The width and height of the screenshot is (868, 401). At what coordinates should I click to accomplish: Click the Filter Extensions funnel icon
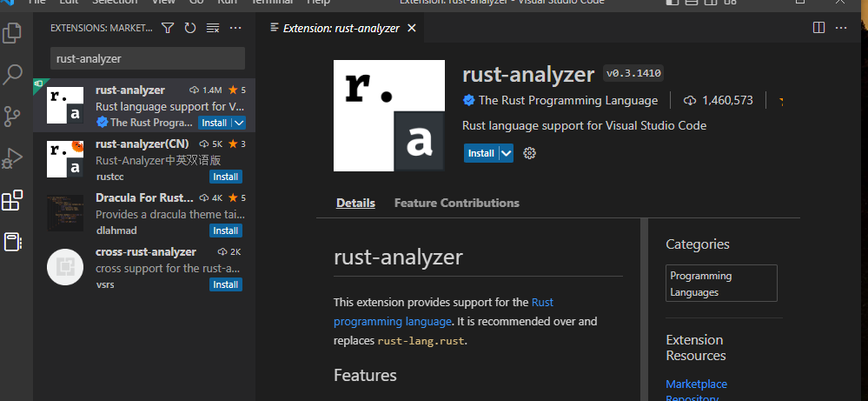click(168, 28)
